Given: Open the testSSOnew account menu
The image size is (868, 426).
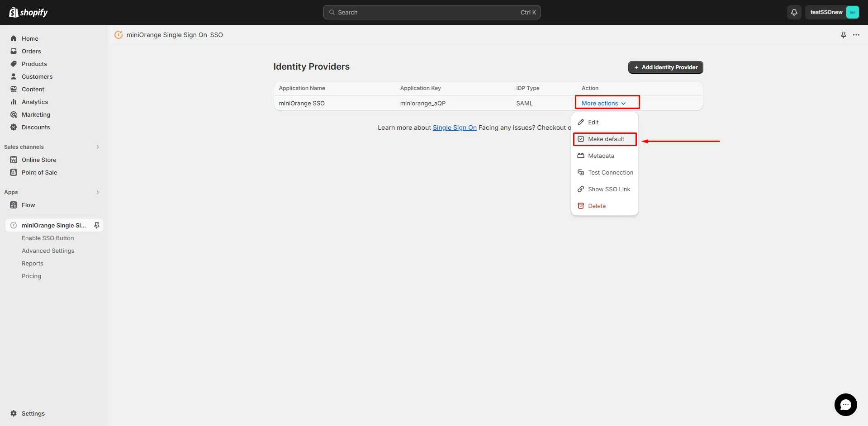Looking at the screenshot, I should [832, 12].
